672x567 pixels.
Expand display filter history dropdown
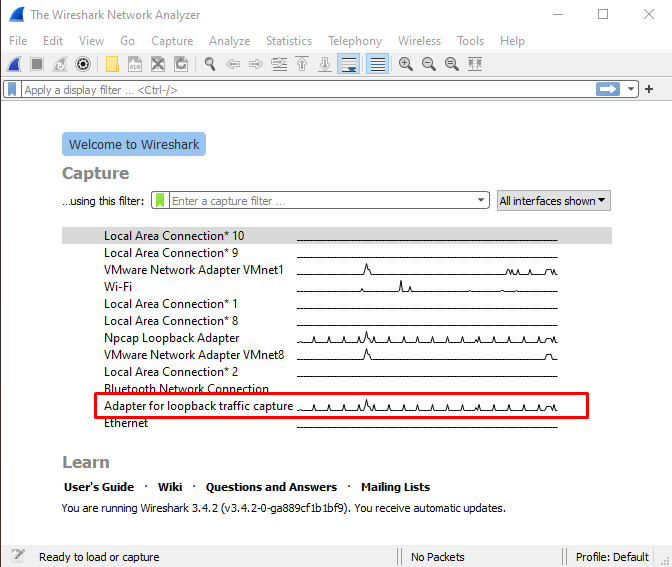point(630,89)
